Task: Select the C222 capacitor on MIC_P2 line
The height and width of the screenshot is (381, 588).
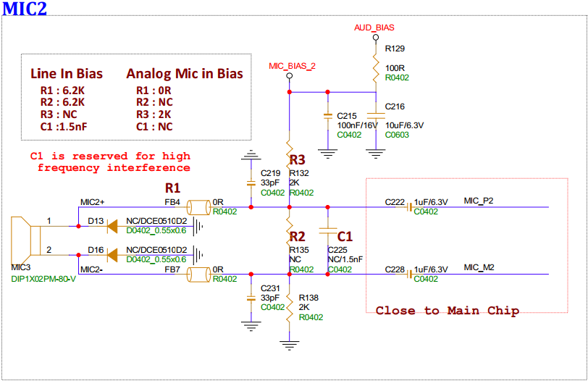Action: pos(408,207)
